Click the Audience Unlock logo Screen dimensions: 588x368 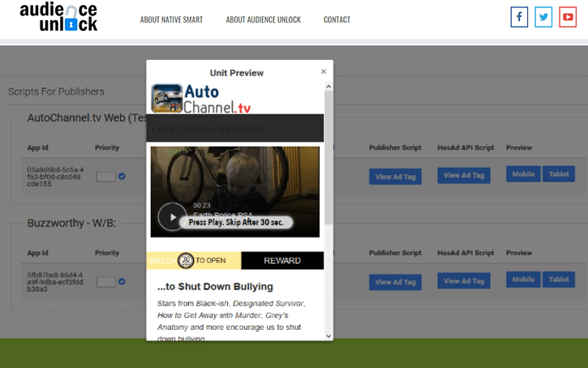(58, 17)
